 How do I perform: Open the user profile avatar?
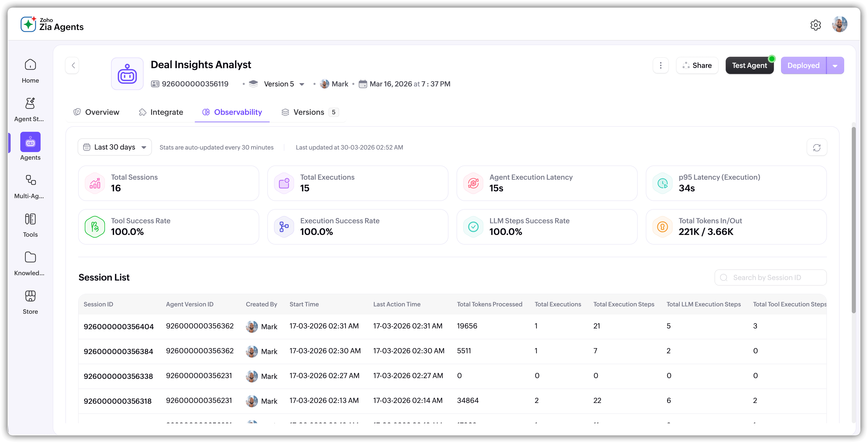(839, 25)
